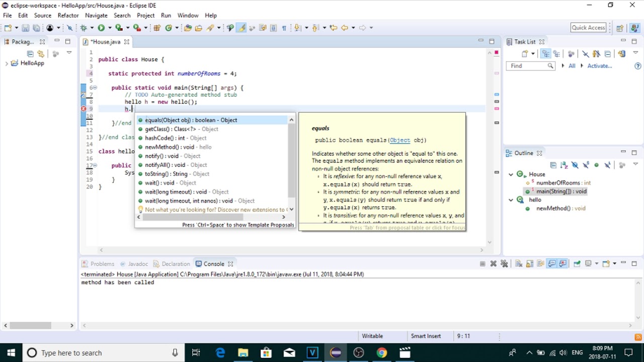This screenshot has width=644, height=362.
Task: Open Chrome from the Windows taskbar
Action: [x=382, y=352]
